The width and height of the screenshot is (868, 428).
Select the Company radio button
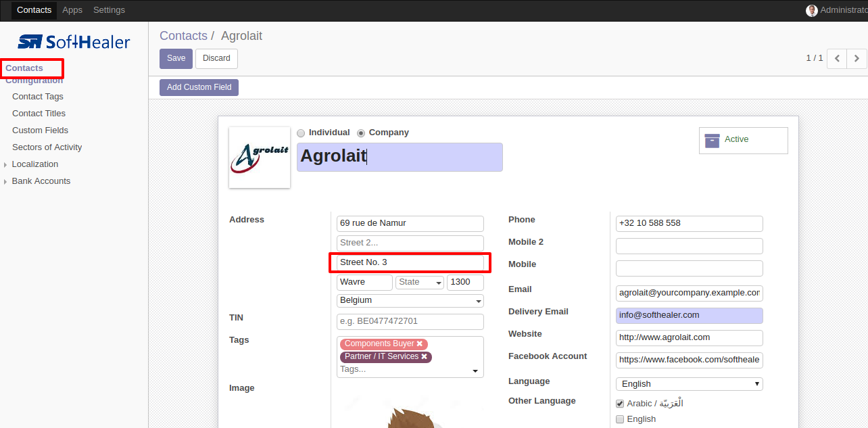pos(361,133)
